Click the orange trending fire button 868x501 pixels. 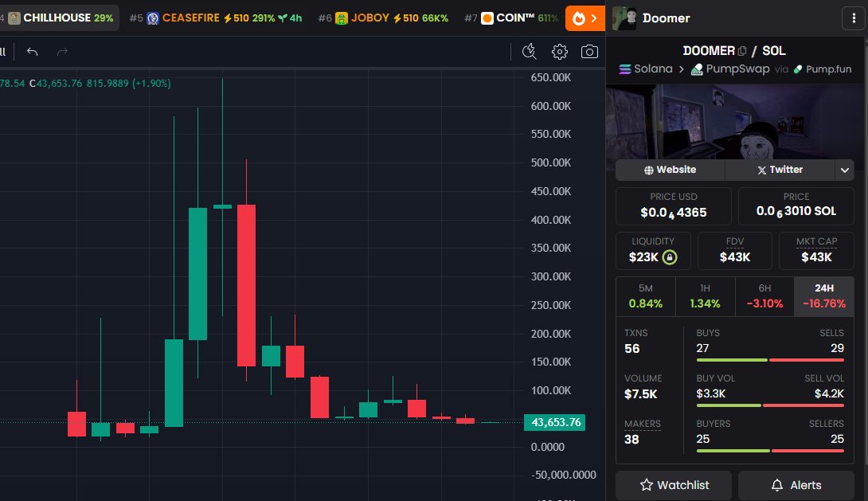585,18
